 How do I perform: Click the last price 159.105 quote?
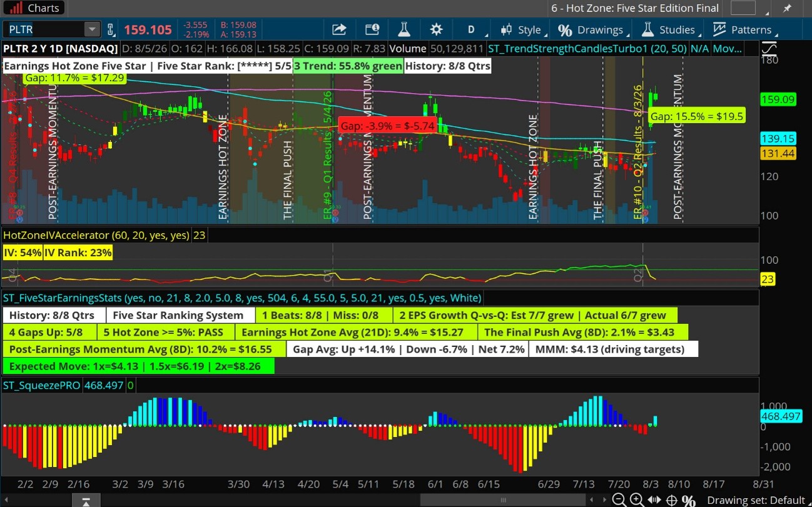click(x=148, y=29)
